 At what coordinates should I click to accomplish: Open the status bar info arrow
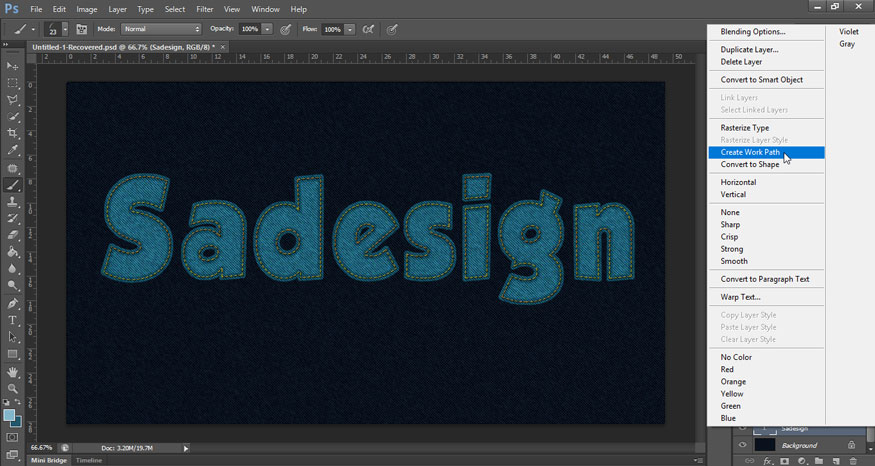coord(186,448)
